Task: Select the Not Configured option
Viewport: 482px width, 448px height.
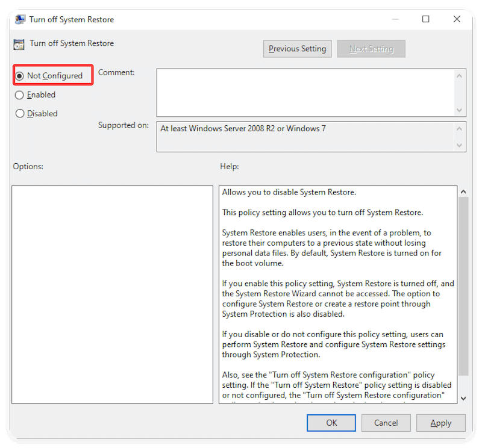Action: pyautogui.click(x=19, y=75)
